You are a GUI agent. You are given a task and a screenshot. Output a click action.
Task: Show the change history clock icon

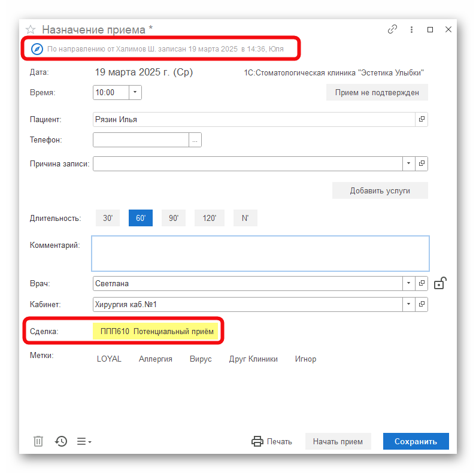[61, 441]
